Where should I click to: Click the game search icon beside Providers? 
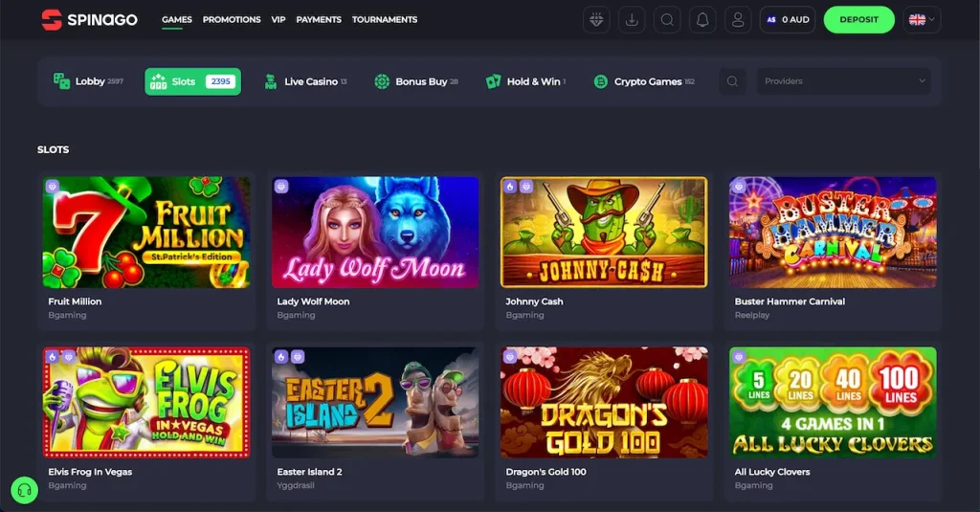(732, 81)
